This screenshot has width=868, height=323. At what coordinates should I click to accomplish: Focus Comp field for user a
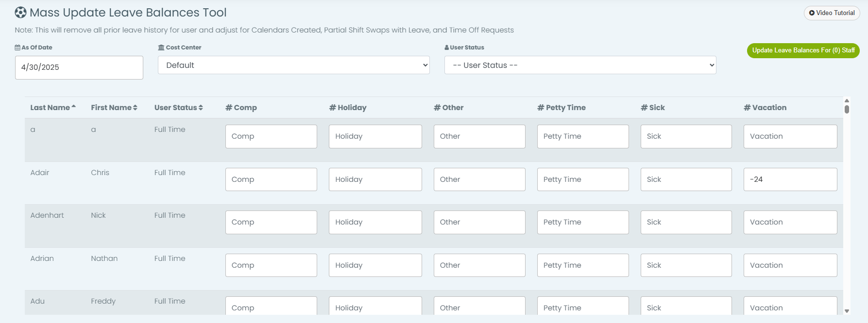[x=271, y=136]
